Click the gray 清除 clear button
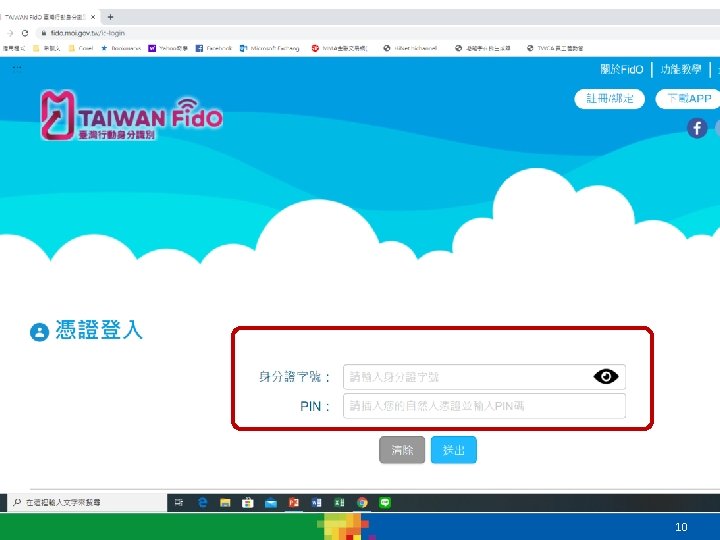720x540 pixels. point(402,450)
